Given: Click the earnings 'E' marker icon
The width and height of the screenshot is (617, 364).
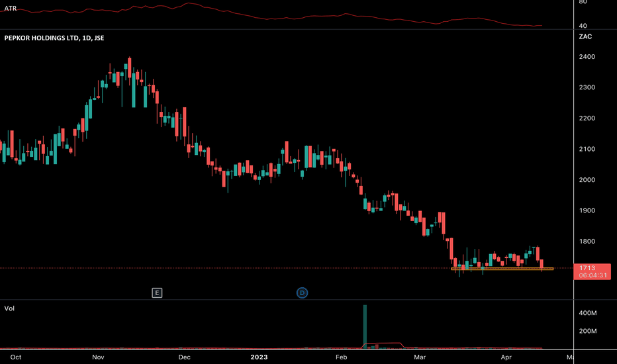Looking at the screenshot, I should click(x=157, y=293).
